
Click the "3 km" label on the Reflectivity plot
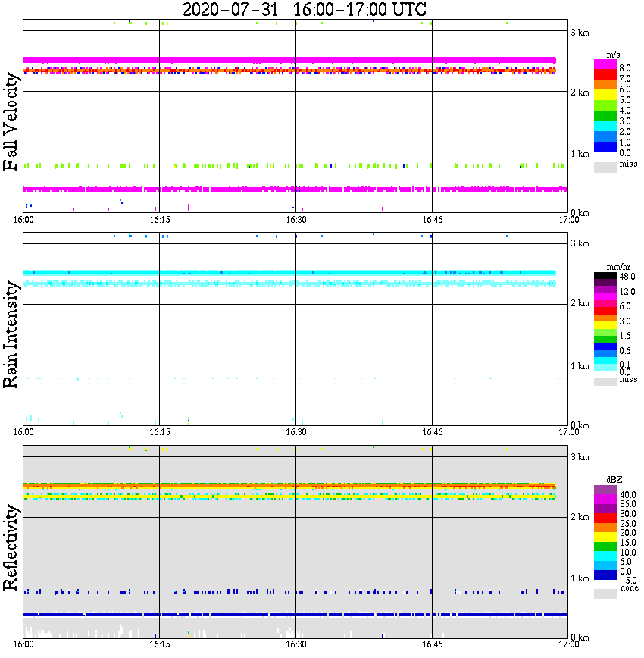580,457
